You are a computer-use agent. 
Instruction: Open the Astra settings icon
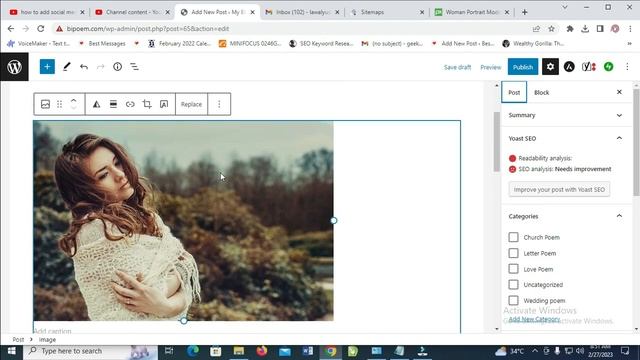coord(569,67)
